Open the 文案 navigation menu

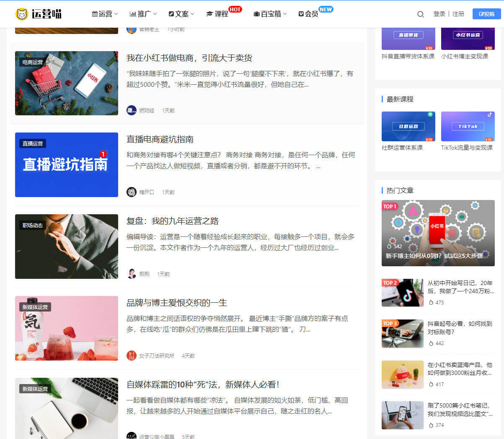(181, 14)
